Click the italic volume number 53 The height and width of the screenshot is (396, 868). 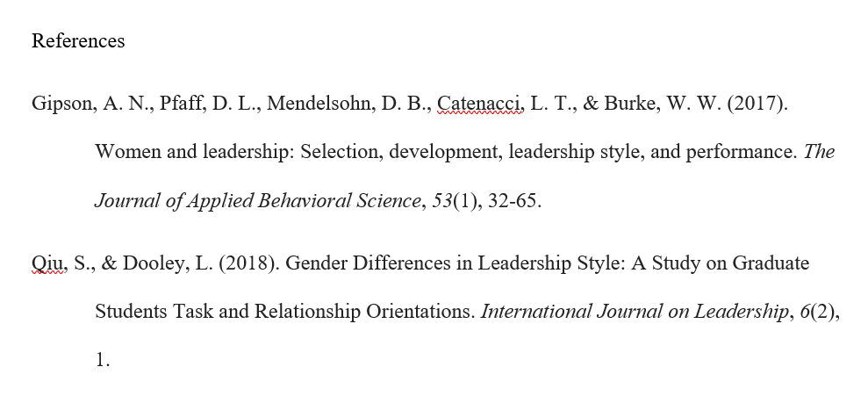point(442,200)
